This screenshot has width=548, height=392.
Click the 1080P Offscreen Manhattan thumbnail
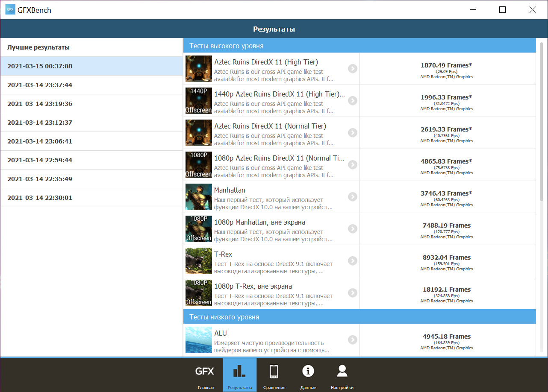click(199, 229)
